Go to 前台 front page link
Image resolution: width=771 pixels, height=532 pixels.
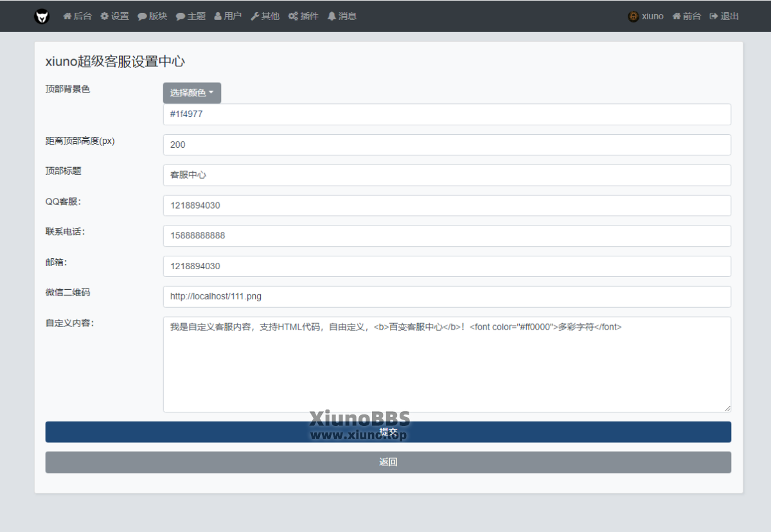[x=687, y=16]
